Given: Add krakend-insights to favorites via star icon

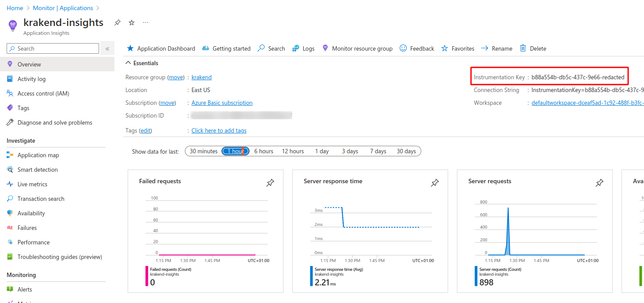Looking at the screenshot, I should click(x=132, y=22).
